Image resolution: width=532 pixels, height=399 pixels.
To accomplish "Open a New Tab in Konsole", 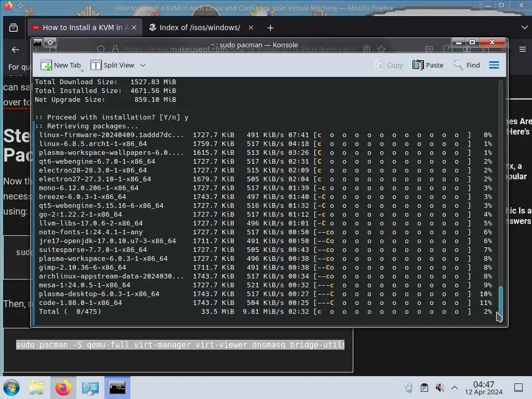I will click(x=60, y=65).
